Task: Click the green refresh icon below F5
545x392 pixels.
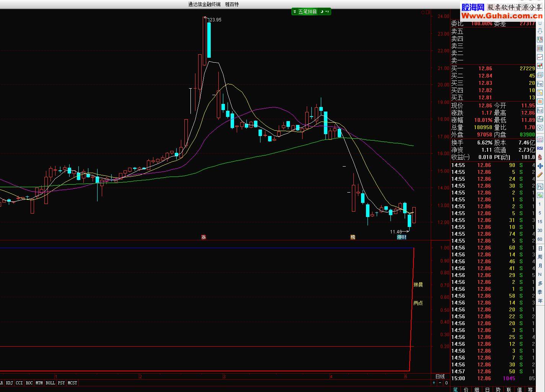Action: tap(540, 195)
